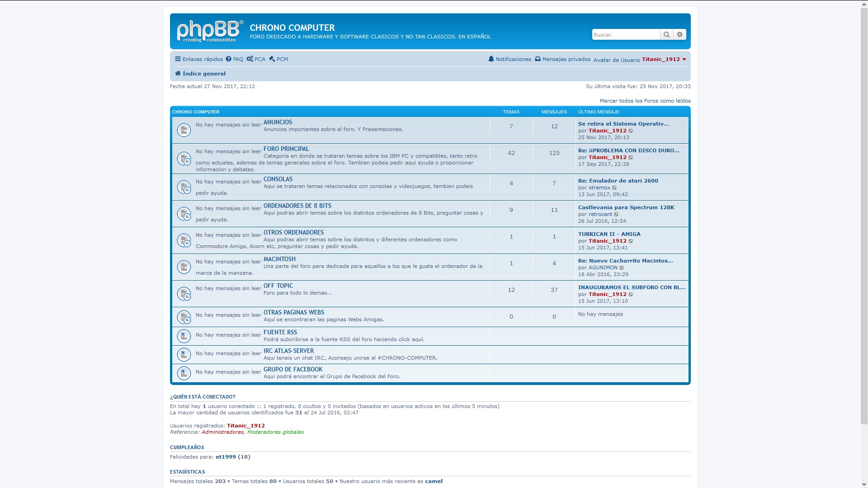The width and height of the screenshot is (868, 488).
Task: Open Mensajes privados inbox icon
Action: 538,59
